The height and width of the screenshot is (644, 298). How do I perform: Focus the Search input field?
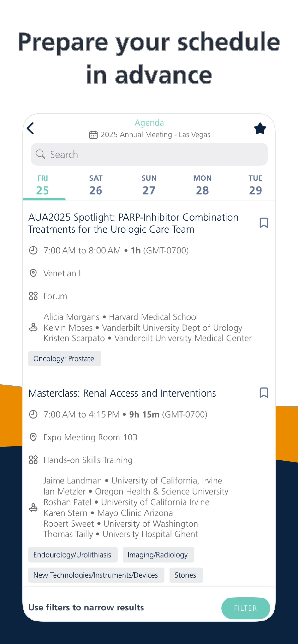click(x=149, y=154)
